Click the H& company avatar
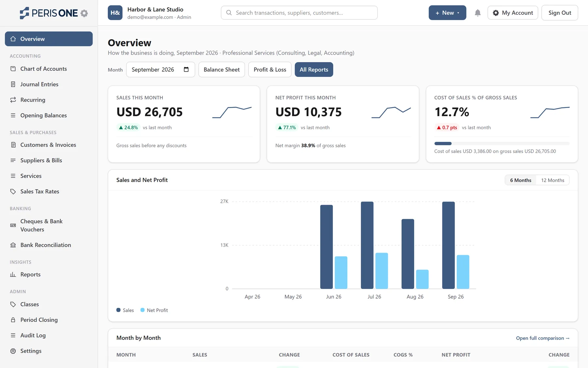The image size is (588, 368). pyautogui.click(x=115, y=13)
